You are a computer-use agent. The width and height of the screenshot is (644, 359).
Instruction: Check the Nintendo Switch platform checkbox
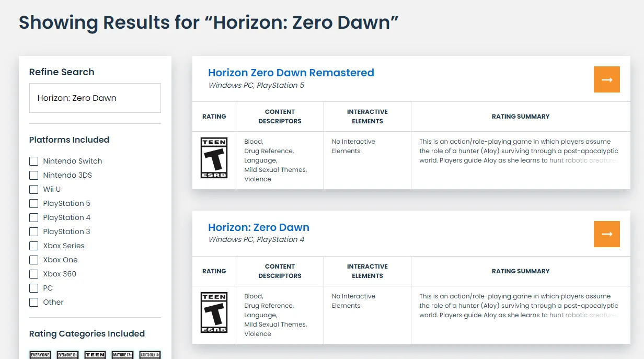coord(33,161)
